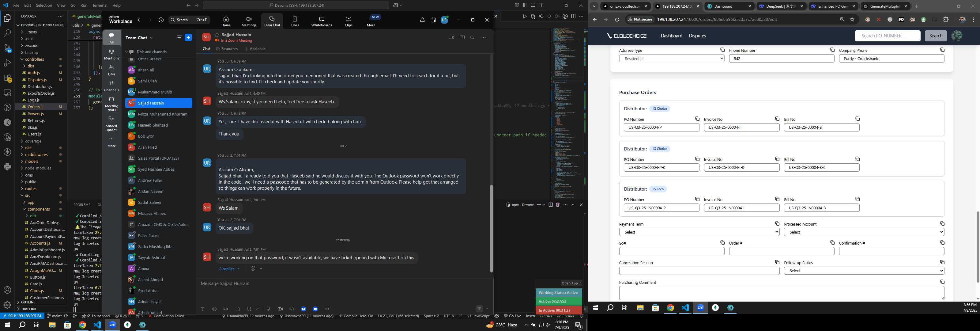The width and height of the screenshot is (980, 331).
Task: Click Open App button
Action: coord(571,283)
